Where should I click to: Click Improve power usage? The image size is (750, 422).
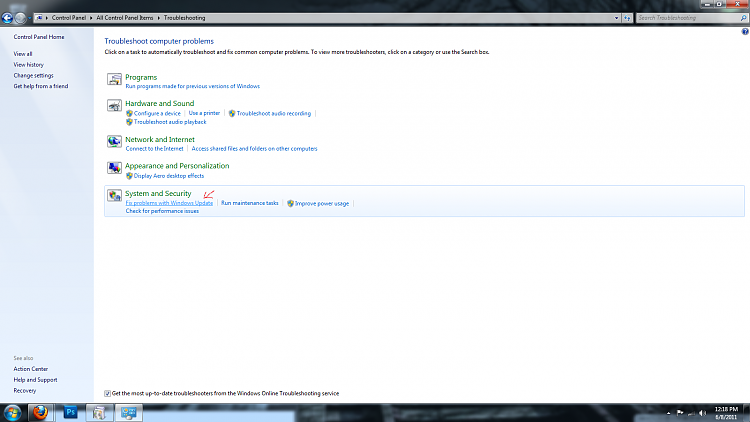click(322, 203)
